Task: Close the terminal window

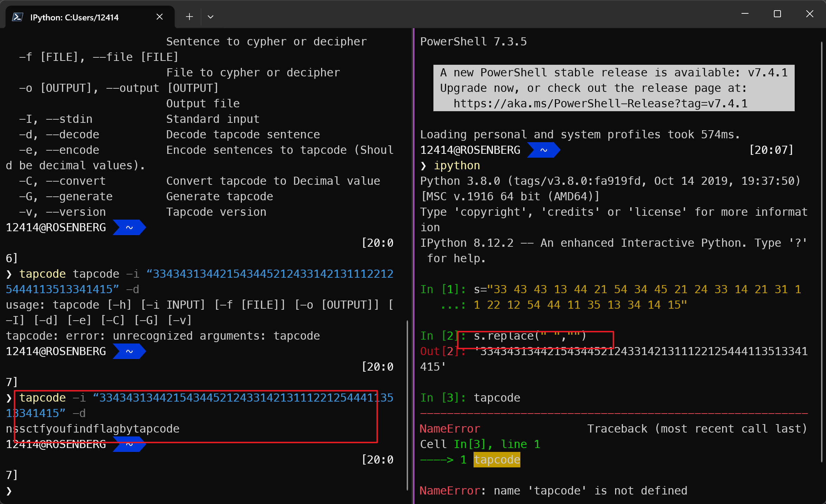Action: [x=809, y=14]
